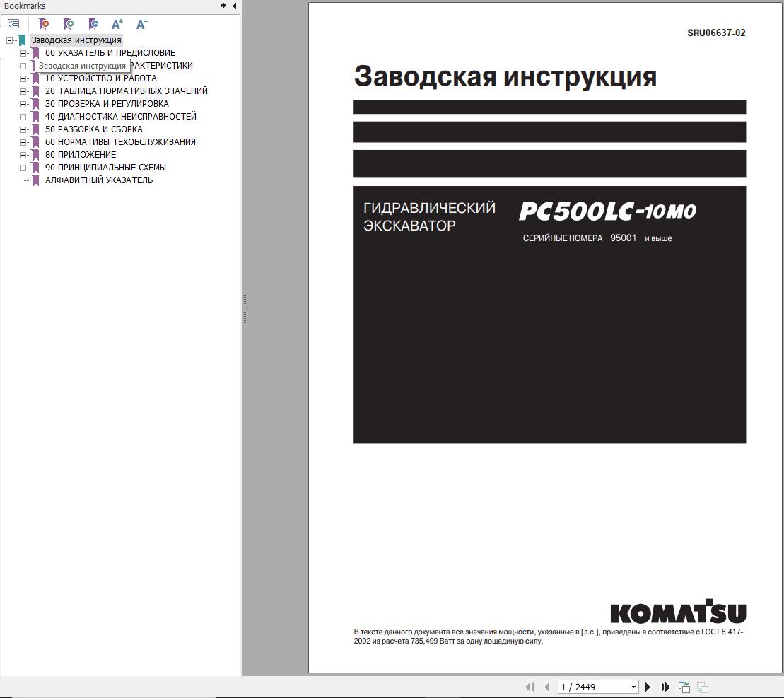Click the teal root bookmark icon

[x=21, y=40]
